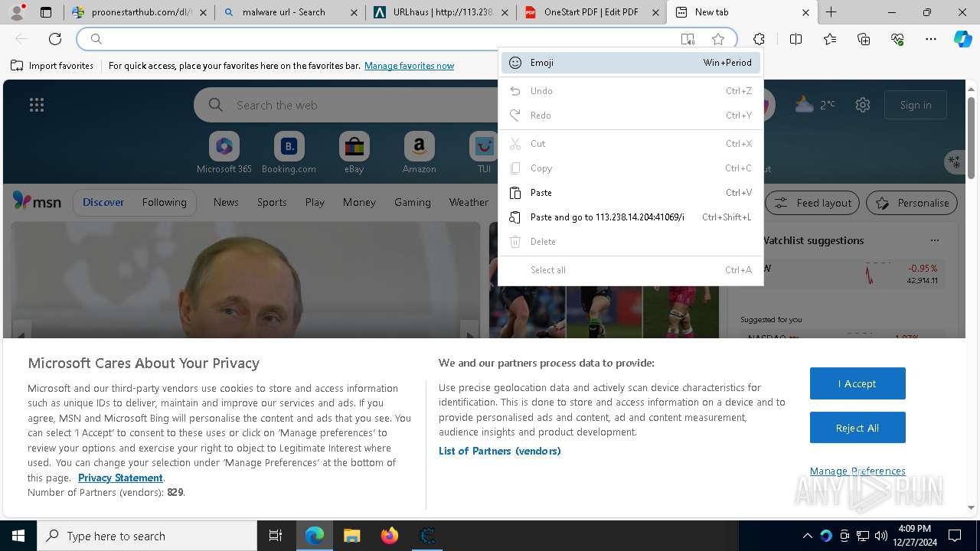The width and height of the screenshot is (980, 551).
Task: Open the News category
Action: (x=226, y=202)
